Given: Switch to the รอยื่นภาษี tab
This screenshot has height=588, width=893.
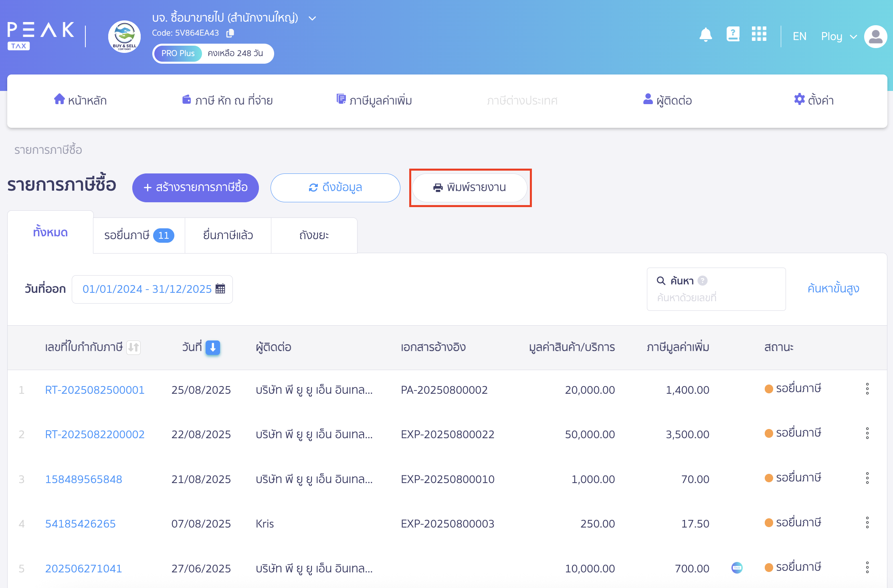Looking at the screenshot, I should [x=139, y=236].
